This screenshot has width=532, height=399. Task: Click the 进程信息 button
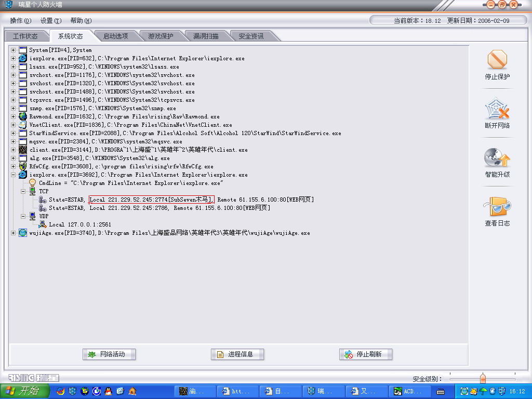click(x=237, y=354)
